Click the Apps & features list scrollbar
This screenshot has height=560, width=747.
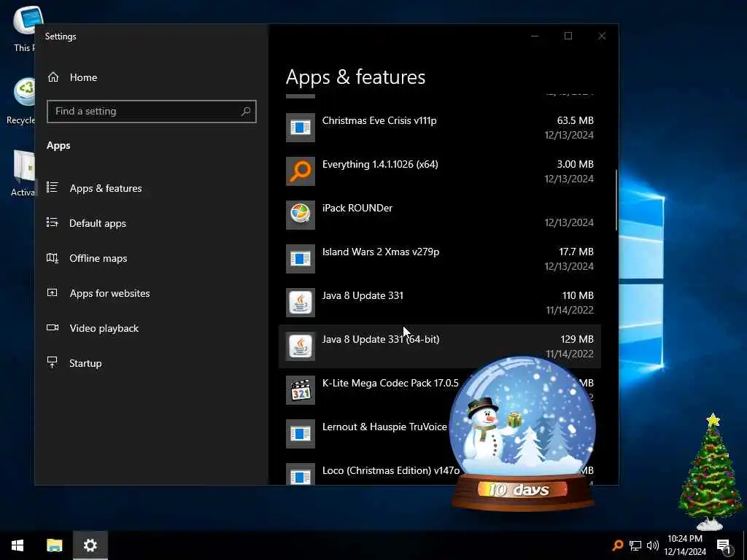(x=616, y=200)
